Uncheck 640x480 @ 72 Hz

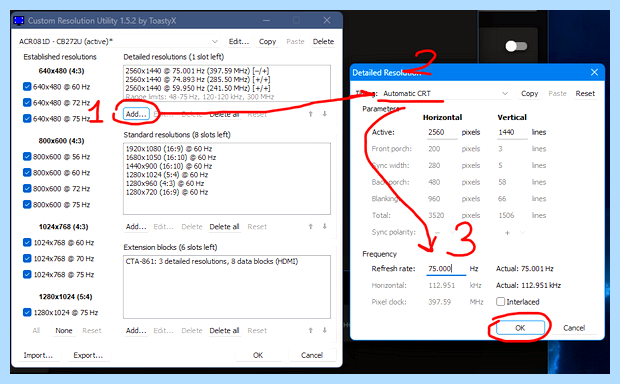point(27,102)
